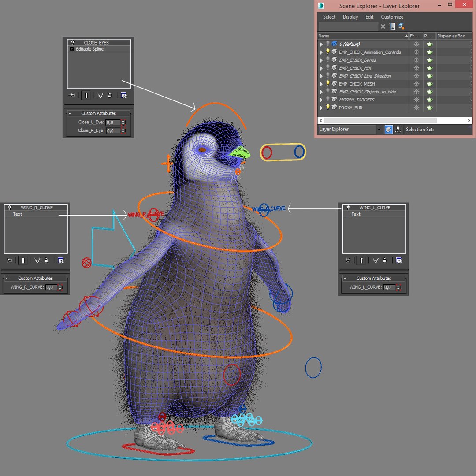Viewport: 476px width, 476px height.
Task: Click the blue active layer icon of 0 (default)
Action: tap(334, 44)
